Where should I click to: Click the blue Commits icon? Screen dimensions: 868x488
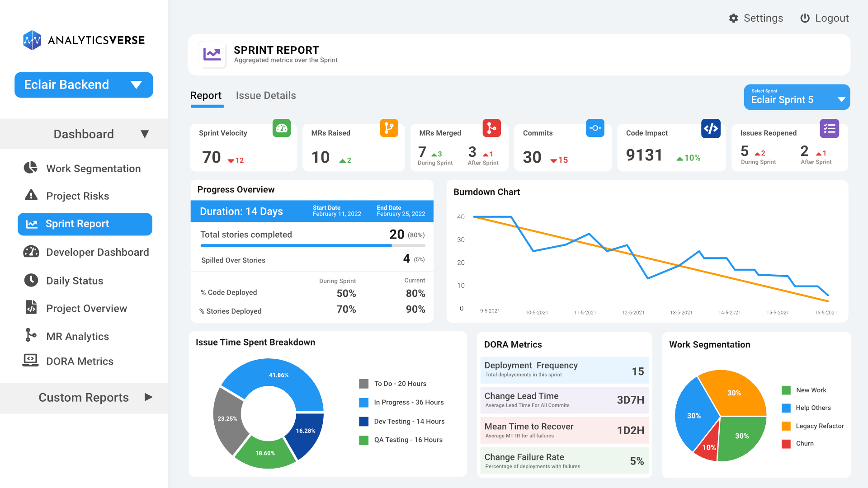(595, 128)
